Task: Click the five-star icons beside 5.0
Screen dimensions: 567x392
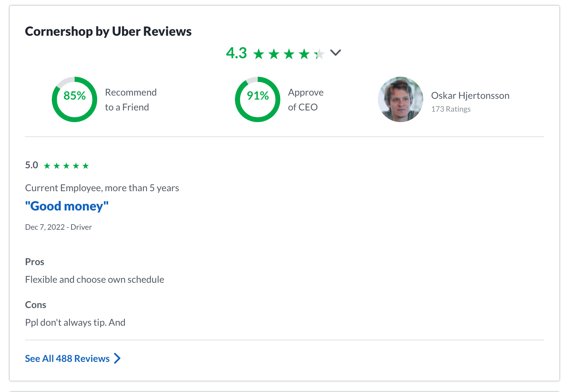Action: coord(66,166)
